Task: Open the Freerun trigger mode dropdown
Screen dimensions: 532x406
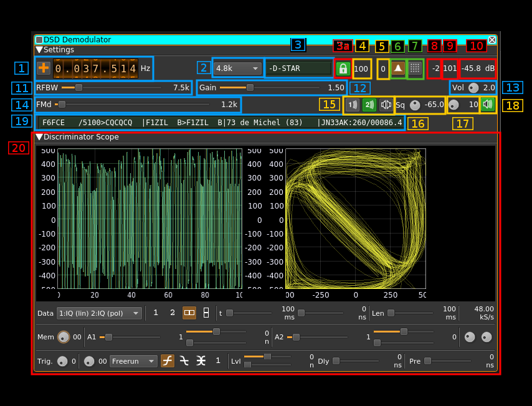Action: pyautogui.click(x=134, y=361)
